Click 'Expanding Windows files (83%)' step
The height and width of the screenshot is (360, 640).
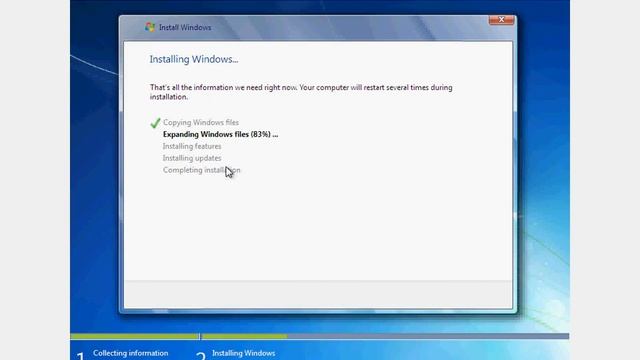(220, 134)
